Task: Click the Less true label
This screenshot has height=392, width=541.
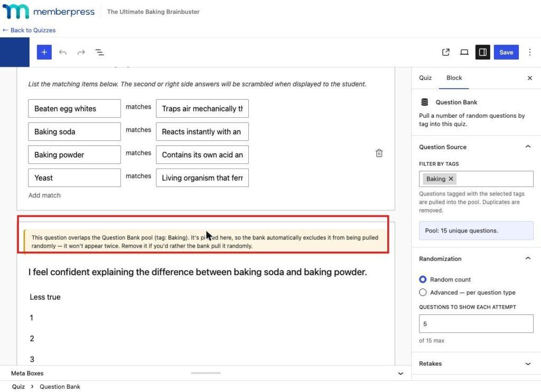Action: (x=45, y=297)
